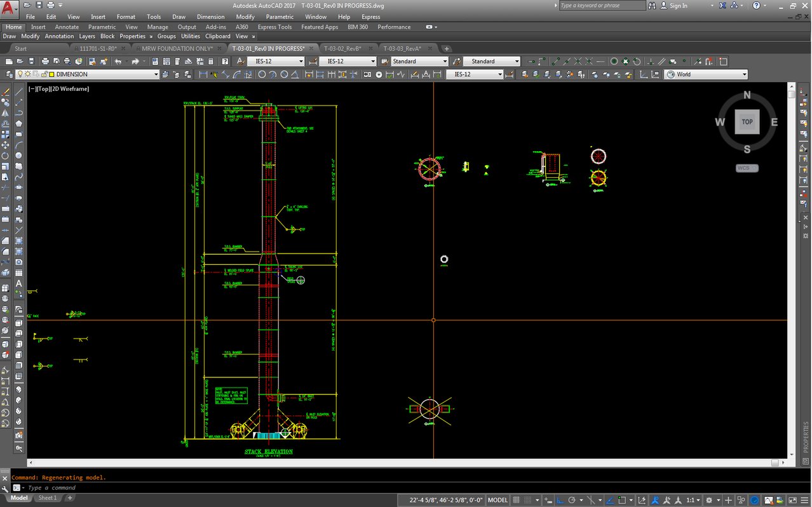The height and width of the screenshot is (507, 812).
Task: Switch to MRW FOUNDATION ONLY* drawing tab
Action: click(177, 48)
